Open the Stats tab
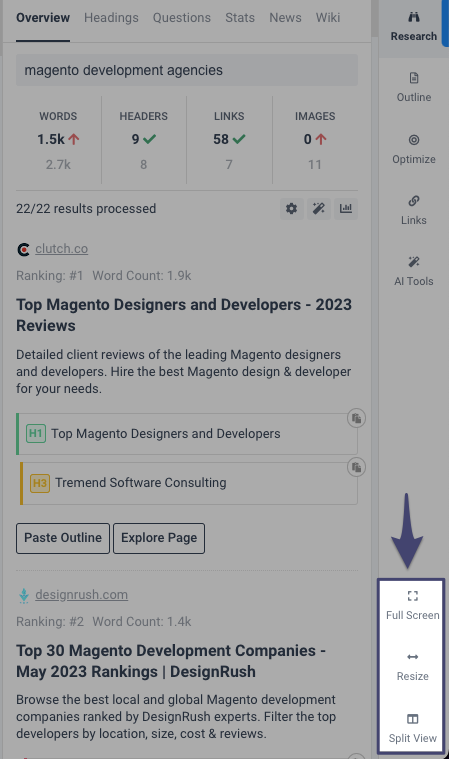449x759 pixels. [x=240, y=18]
